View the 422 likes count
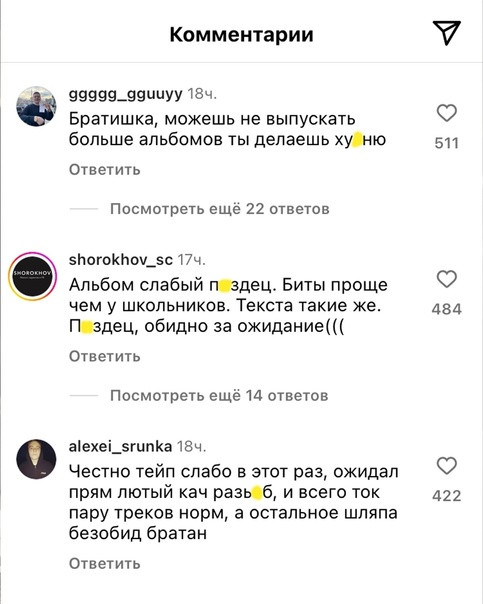483x604 pixels. click(447, 496)
